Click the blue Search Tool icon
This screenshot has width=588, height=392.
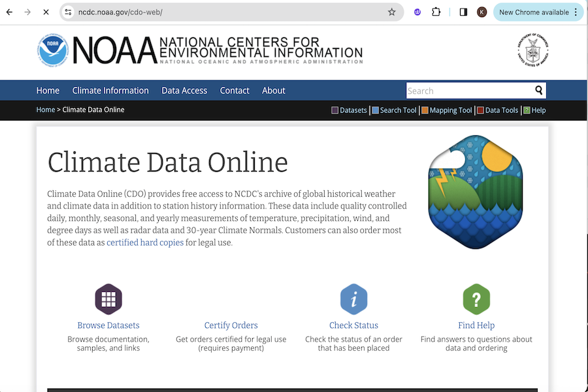pyautogui.click(x=376, y=110)
